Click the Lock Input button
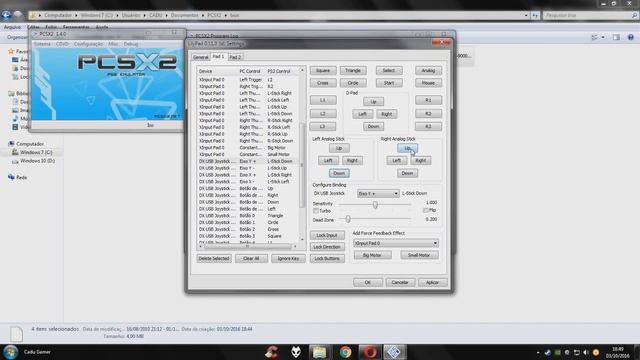 click(327, 236)
